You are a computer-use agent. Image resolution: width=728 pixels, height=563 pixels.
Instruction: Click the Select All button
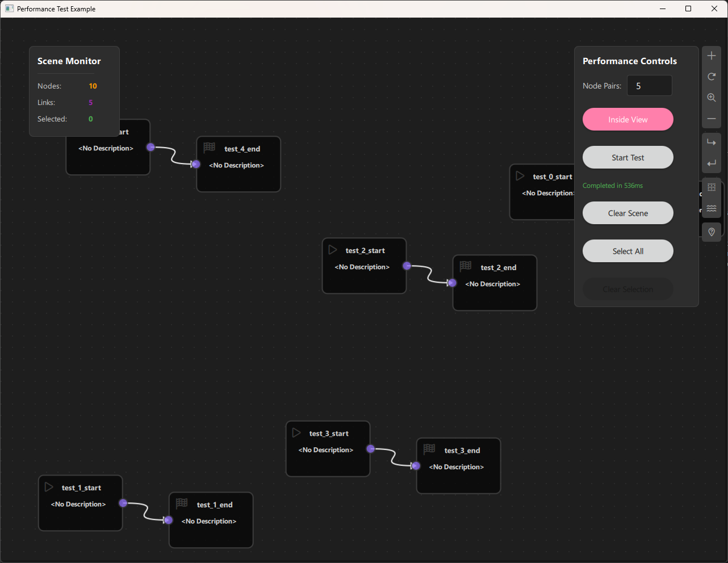627,251
